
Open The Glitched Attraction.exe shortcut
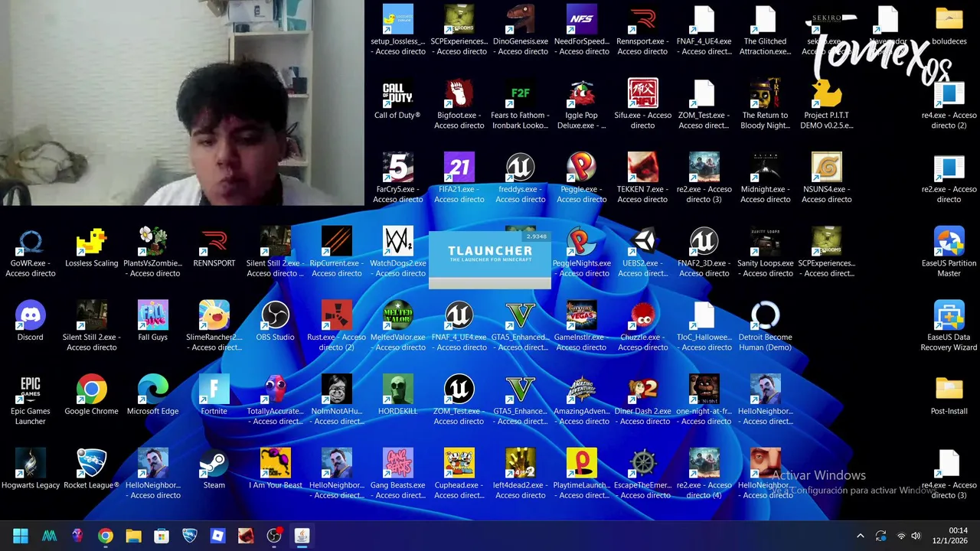tap(766, 30)
